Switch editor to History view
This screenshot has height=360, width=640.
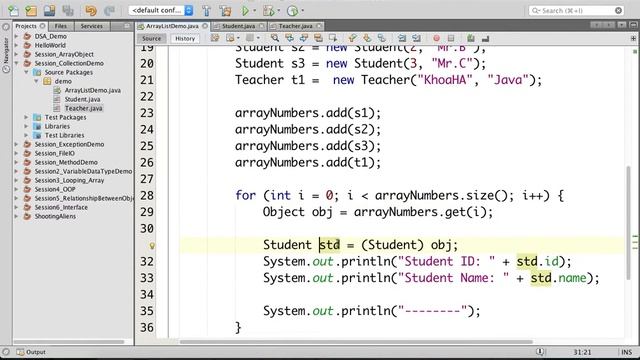(x=185, y=38)
